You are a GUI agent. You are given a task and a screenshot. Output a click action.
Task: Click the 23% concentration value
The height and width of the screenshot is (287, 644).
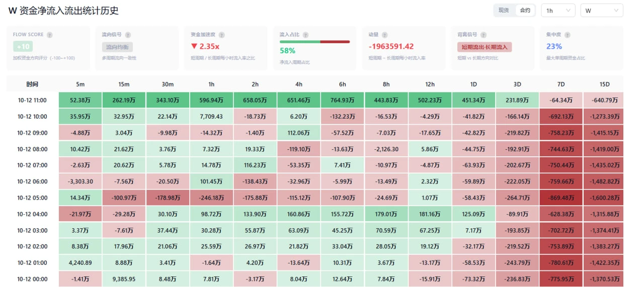pyautogui.click(x=554, y=46)
